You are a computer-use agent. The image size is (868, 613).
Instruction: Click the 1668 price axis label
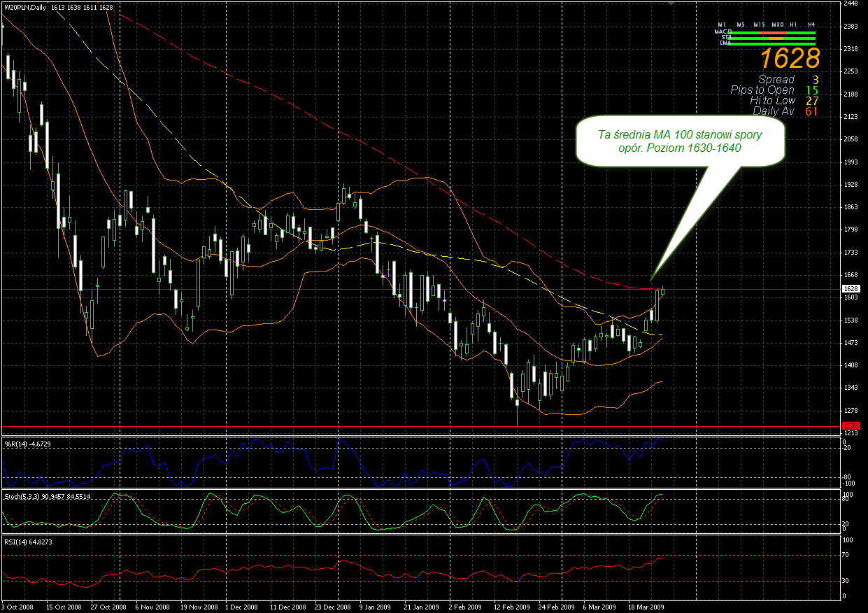click(x=851, y=275)
